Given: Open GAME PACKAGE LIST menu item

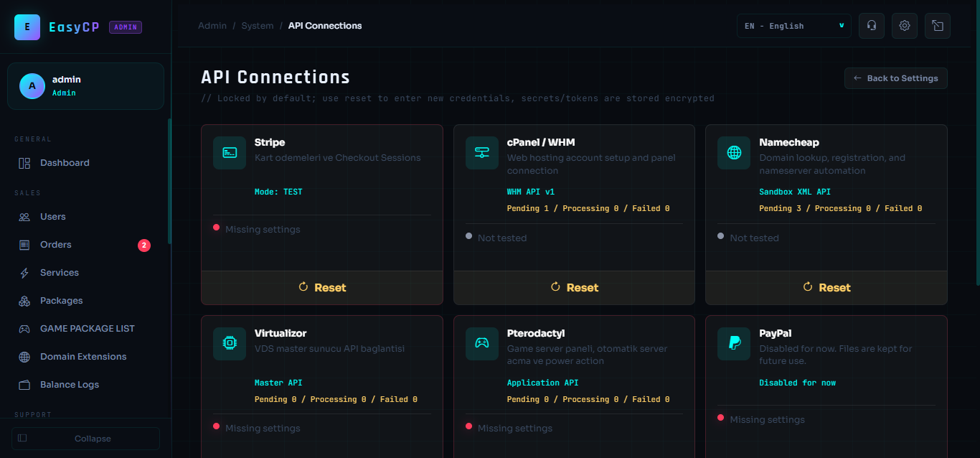Looking at the screenshot, I should (x=85, y=329).
